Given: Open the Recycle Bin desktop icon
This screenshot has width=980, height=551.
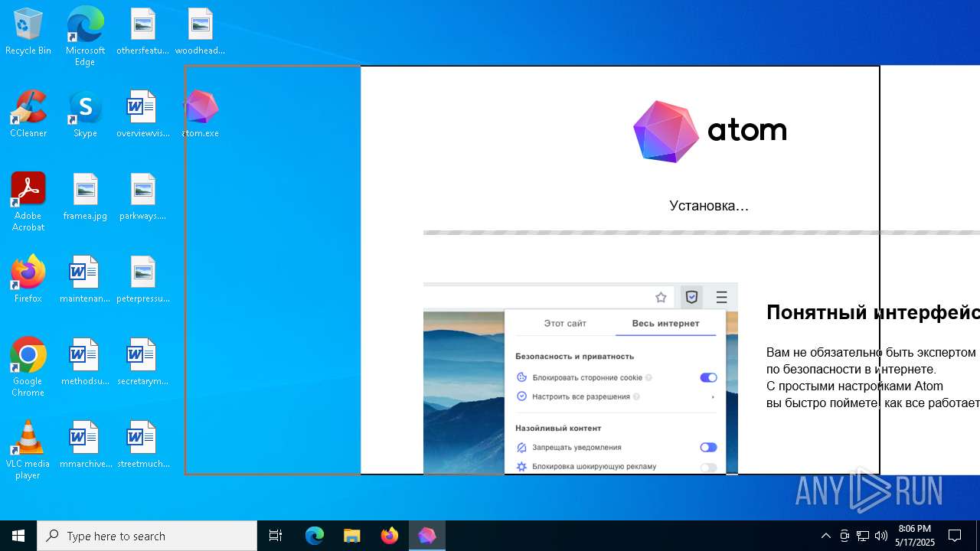Looking at the screenshot, I should click(x=28, y=32).
